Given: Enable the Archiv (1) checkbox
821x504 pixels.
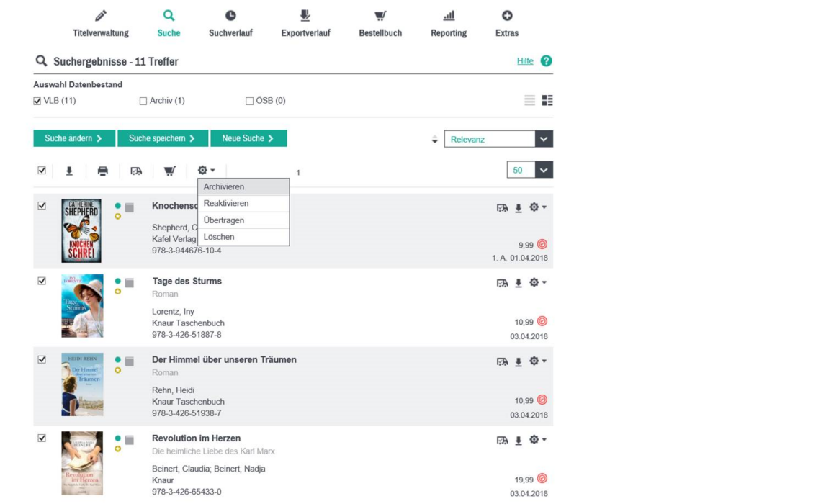Looking at the screenshot, I should click(x=143, y=101).
